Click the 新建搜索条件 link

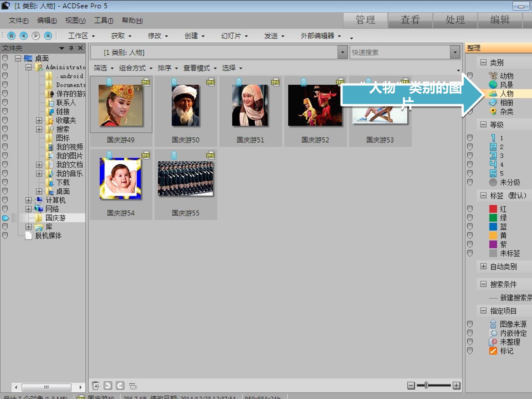(516, 298)
